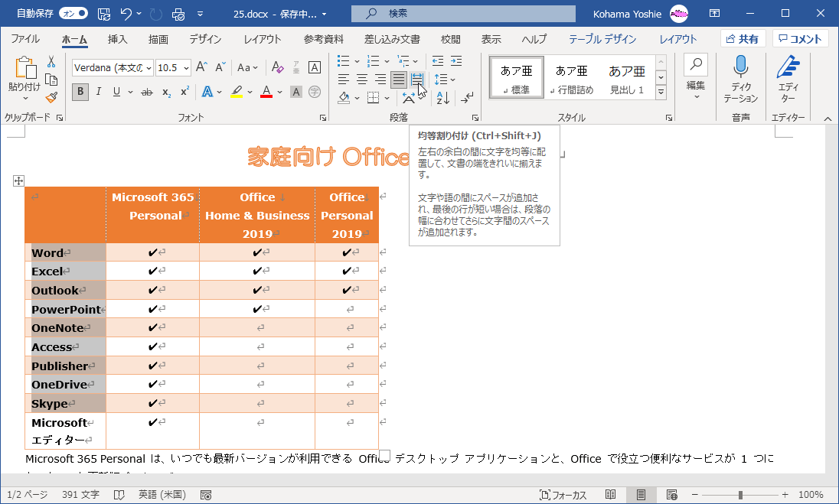Viewport: 839px width, 504px height.
Task: Activate the Format Painter brush
Action: click(51, 96)
